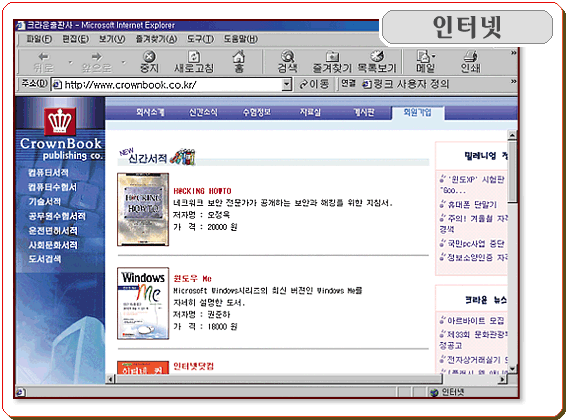Click the Internet Explorer title bar icon
The width and height of the screenshot is (568, 420).
coord(21,25)
